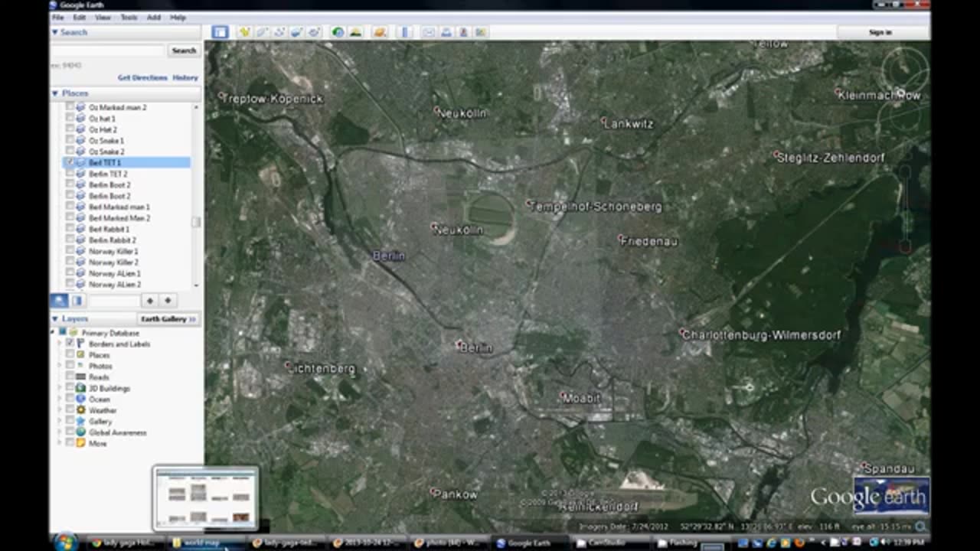Select the Weather layer sun icon
The image size is (980, 551).
click(80, 410)
